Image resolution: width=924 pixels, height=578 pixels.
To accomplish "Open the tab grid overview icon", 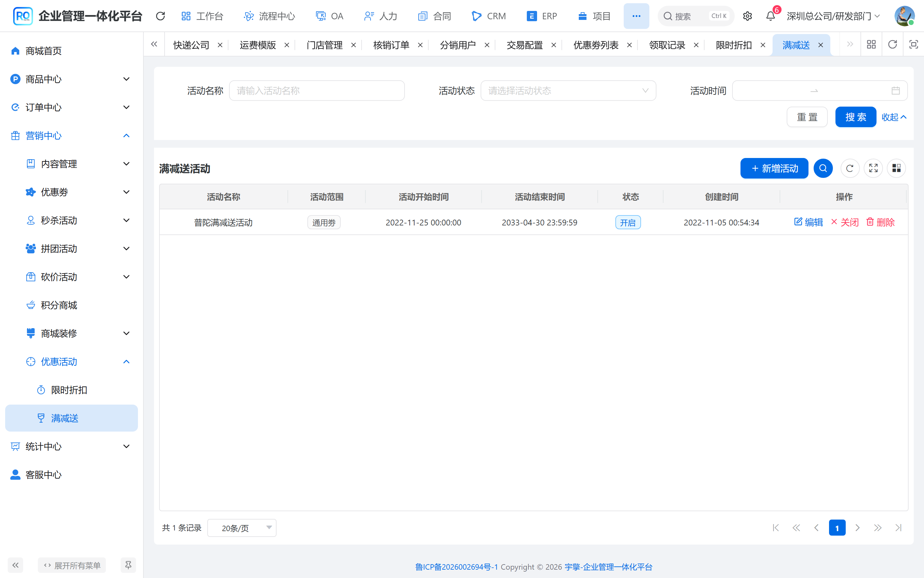I will click(871, 45).
